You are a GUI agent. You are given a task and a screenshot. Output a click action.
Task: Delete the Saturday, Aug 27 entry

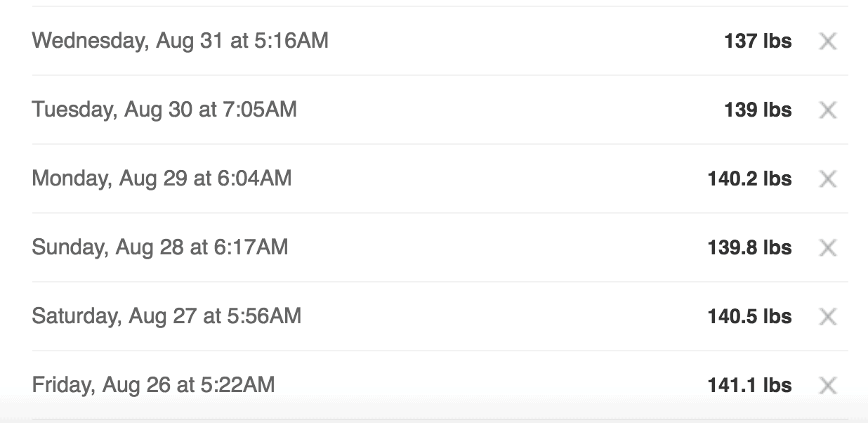pos(828,317)
